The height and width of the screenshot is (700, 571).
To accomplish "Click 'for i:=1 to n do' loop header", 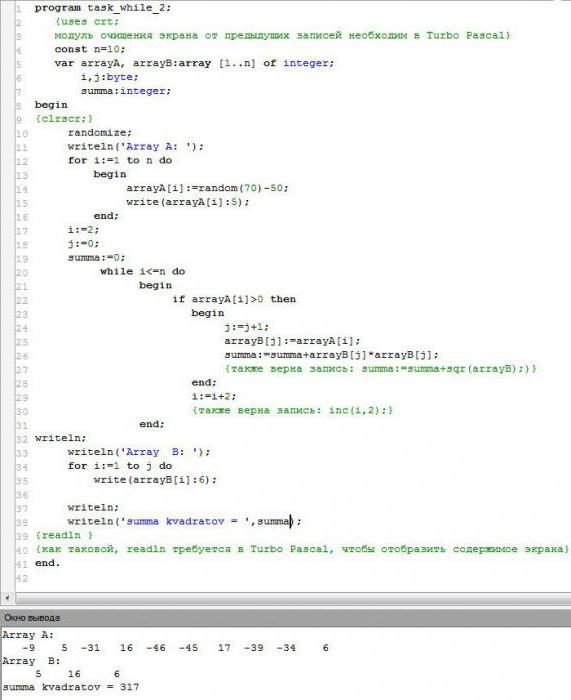I will [120, 160].
